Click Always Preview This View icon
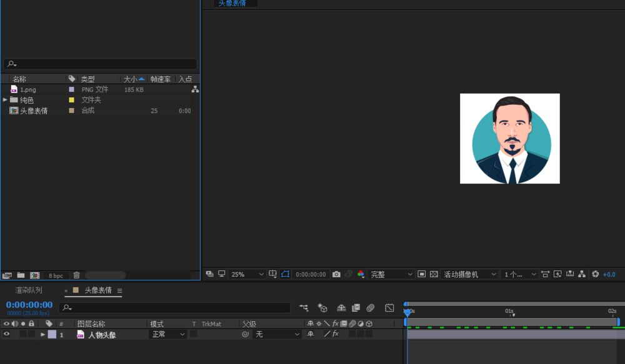Image resolution: width=625 pixels, height=364 pixels. pos(209,274)
